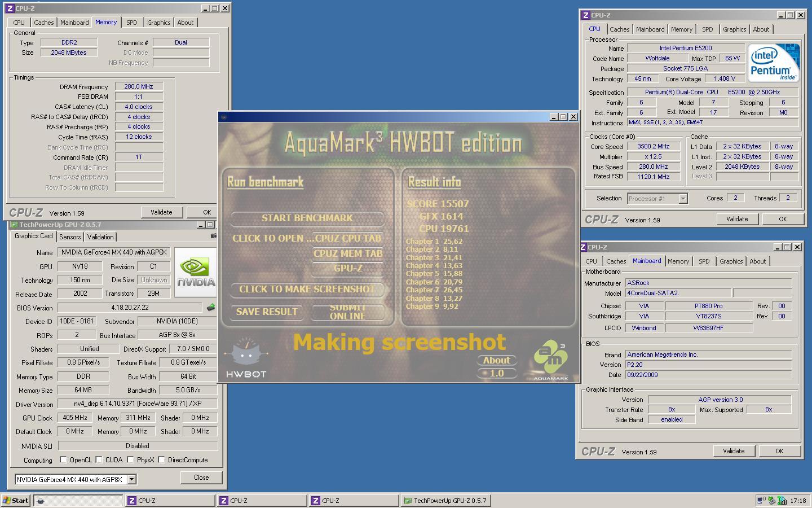The image size is (812, 508).
Task: Open the wireless signal strength tray icon
Action: 782,500
